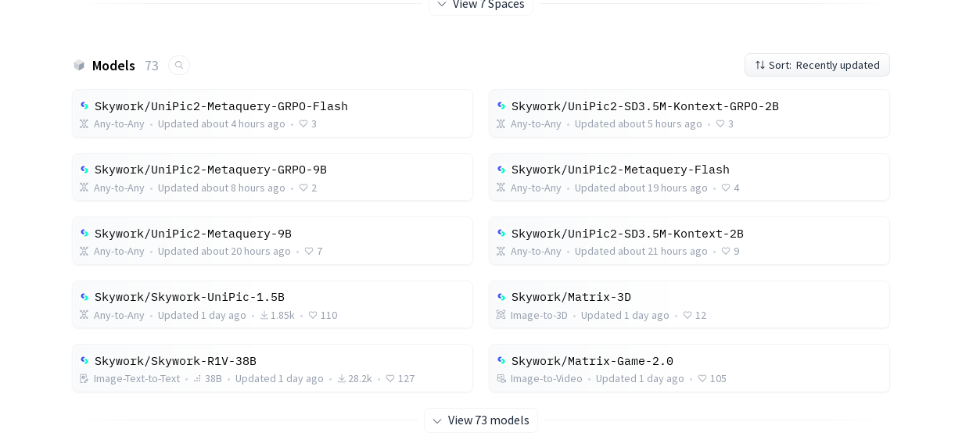Image resolution: width=980 pixels, height=447 pixels.
Task: Open Skywork/UniPic2-Metaquery-Flash model
Action: click(x=689, y=177)
